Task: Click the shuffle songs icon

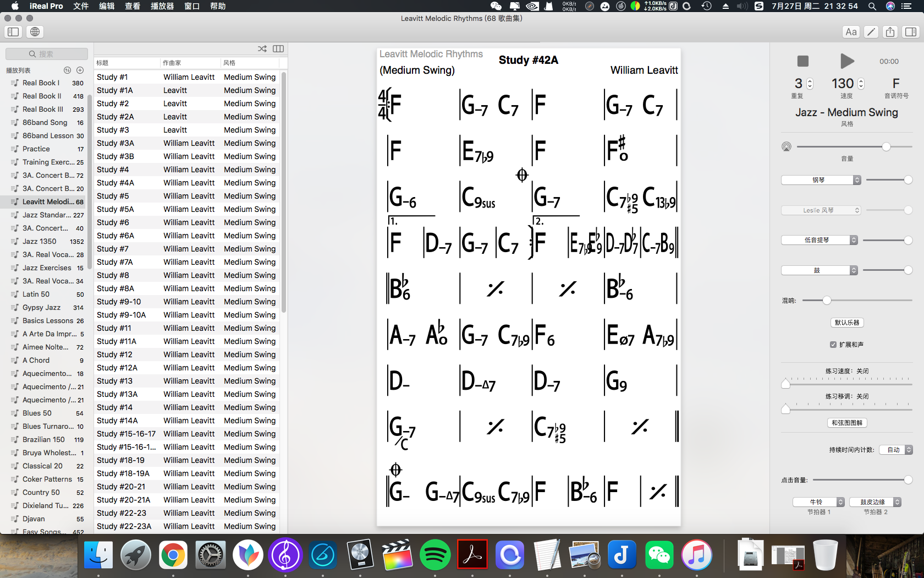Action: (262, 49)
